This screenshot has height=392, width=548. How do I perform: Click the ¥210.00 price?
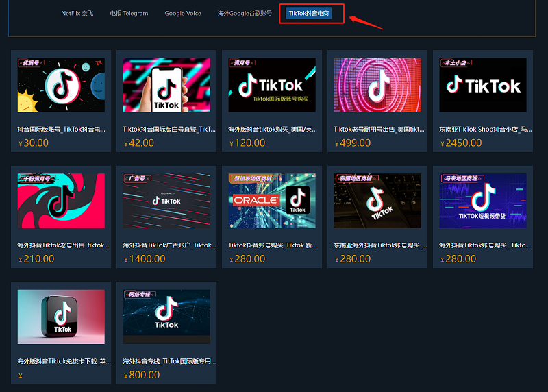pos(36,259)
